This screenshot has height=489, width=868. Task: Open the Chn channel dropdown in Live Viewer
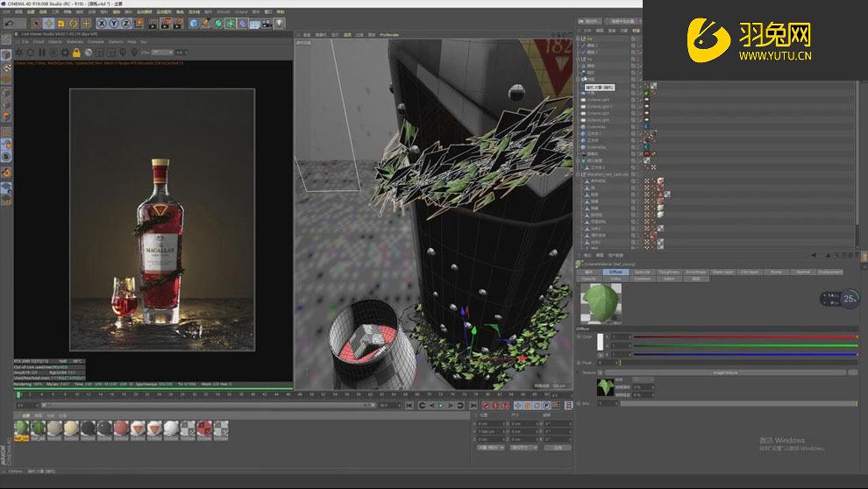[162, 53]
